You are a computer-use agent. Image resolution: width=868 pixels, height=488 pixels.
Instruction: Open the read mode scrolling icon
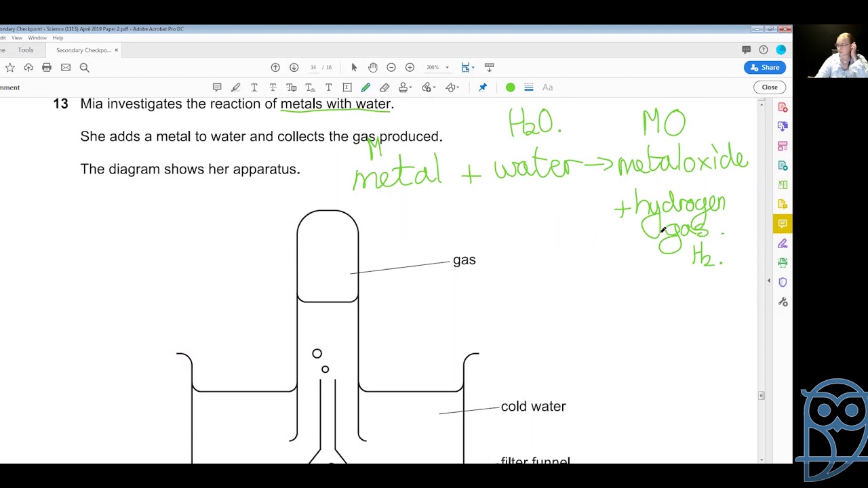point(489,67)
